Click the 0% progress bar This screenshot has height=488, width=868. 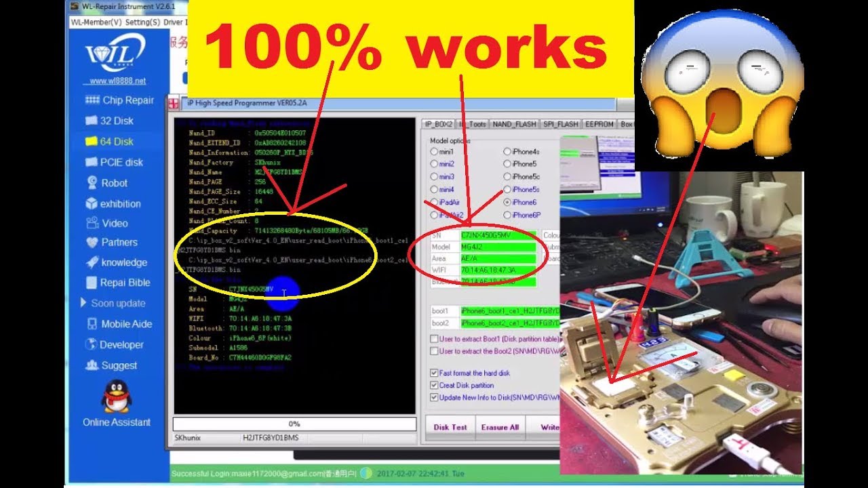[294, 424]
